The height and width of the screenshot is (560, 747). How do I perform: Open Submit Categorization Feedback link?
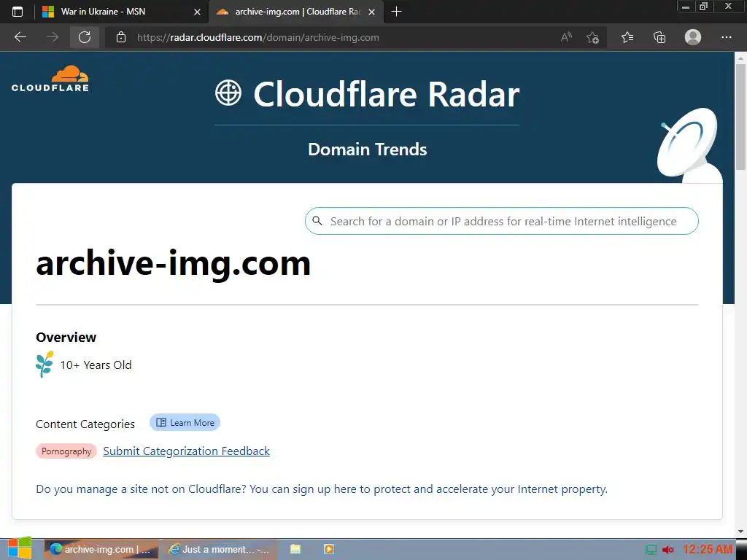tap(186, 451)
